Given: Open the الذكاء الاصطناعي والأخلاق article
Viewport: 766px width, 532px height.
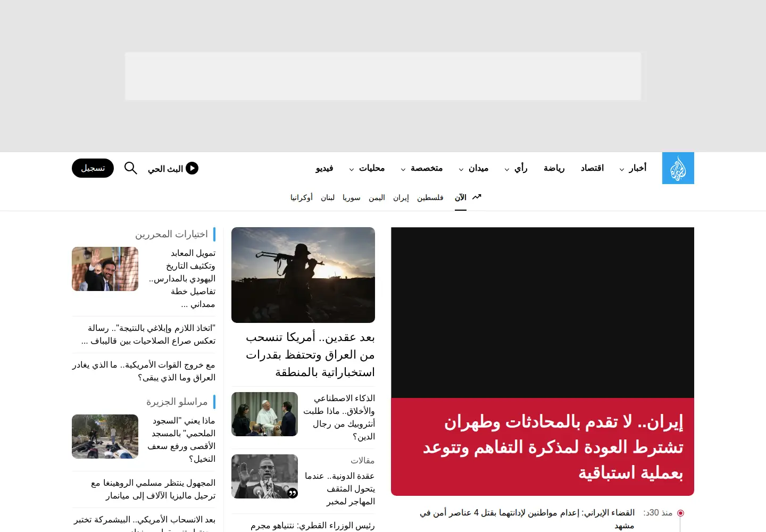Looking at the screenshot, I should coord(339,417).
